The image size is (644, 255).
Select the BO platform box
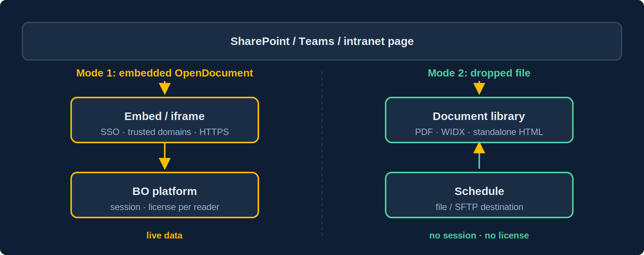coord(165,195)
